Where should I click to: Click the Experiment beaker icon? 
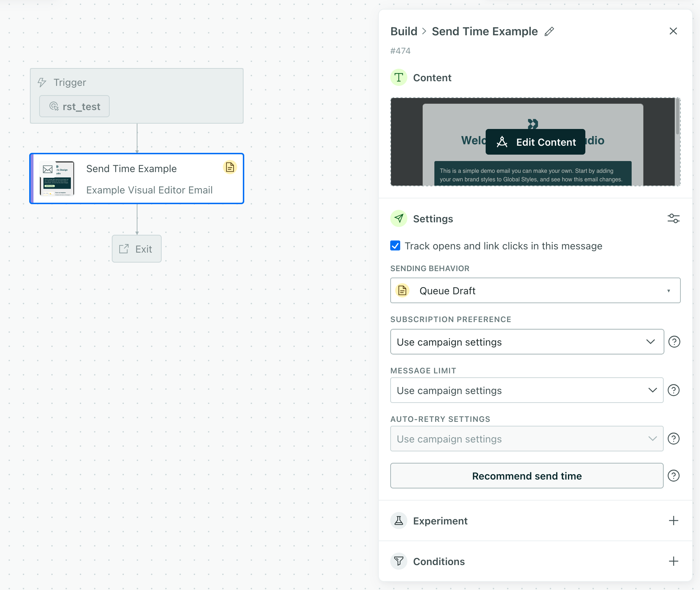(x=399, y=521)
